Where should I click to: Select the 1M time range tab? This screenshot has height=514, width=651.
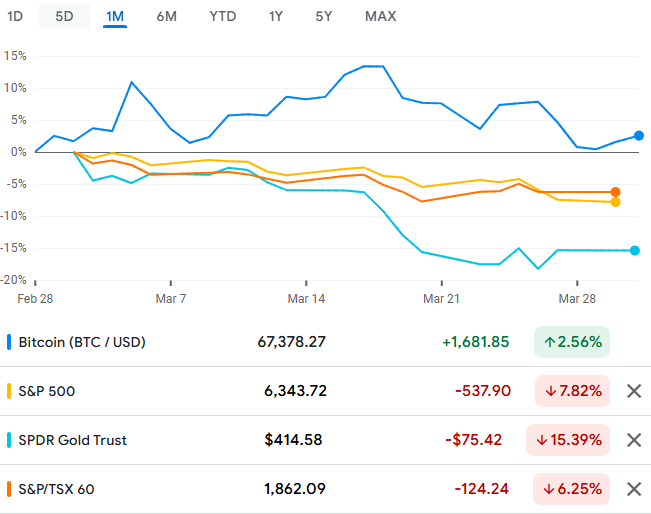114,16
